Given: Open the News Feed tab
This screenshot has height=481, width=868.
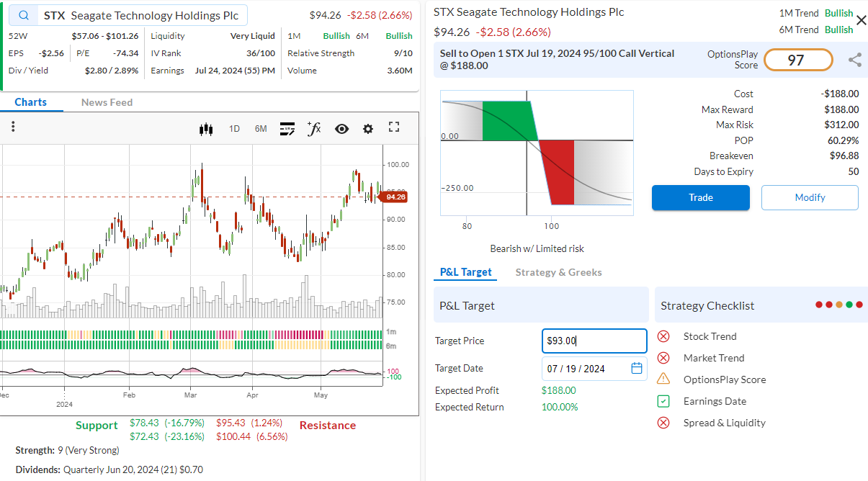Looking at the screenshot, I should 107,102.
